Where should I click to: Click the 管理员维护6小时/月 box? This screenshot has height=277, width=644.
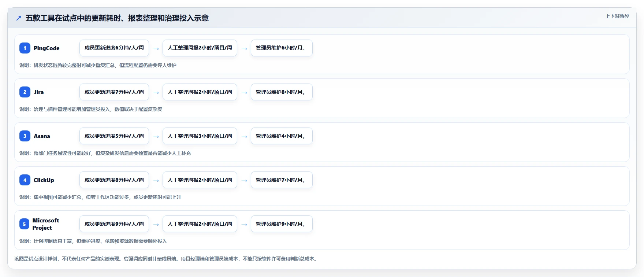pos(282,48)
